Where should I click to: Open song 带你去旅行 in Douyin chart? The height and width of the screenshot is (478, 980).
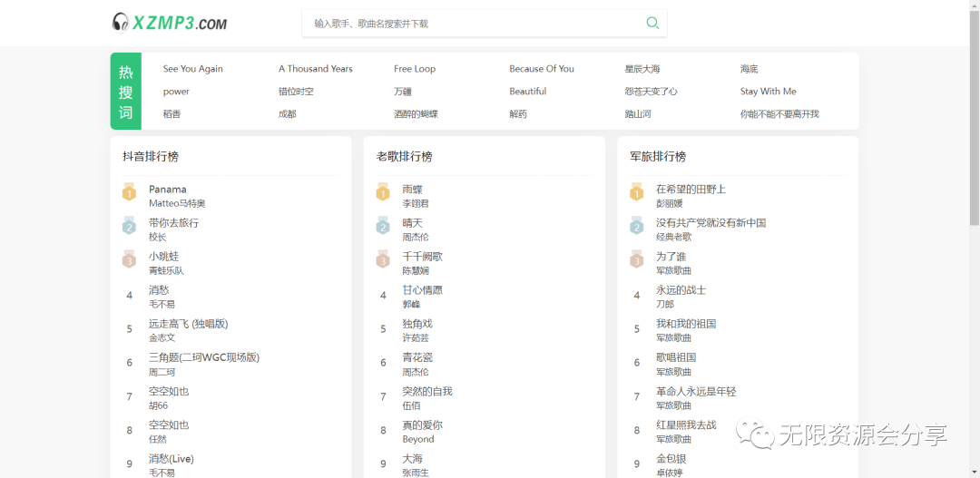coord(173,222)
